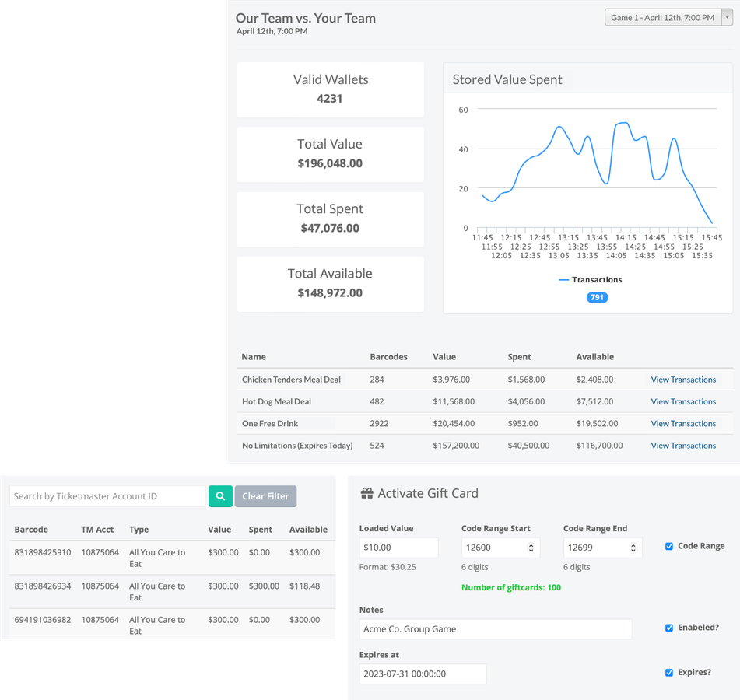
Task: Click the Expires at date field
Action: point(423,674)
